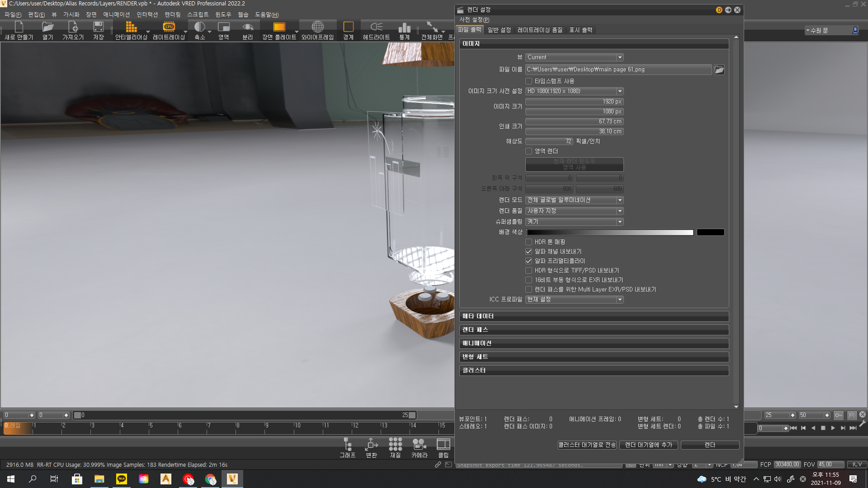The height and width of the screenshot is (488, 868).
Task: Click the 배경 색상 color swatch
Action: [710, 232]
